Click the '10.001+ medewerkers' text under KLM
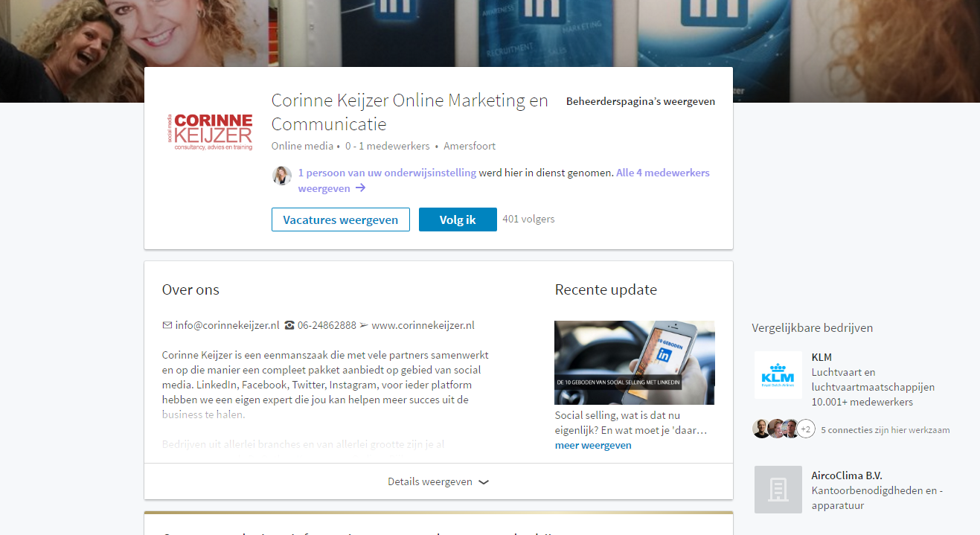Screen dimensions: 980x535 862,402
